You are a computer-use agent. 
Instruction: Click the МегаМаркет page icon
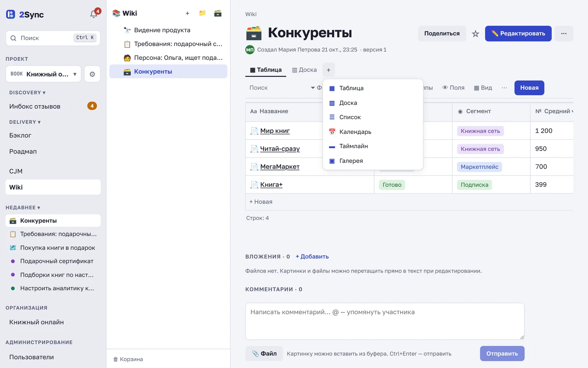tap(254, 167)
